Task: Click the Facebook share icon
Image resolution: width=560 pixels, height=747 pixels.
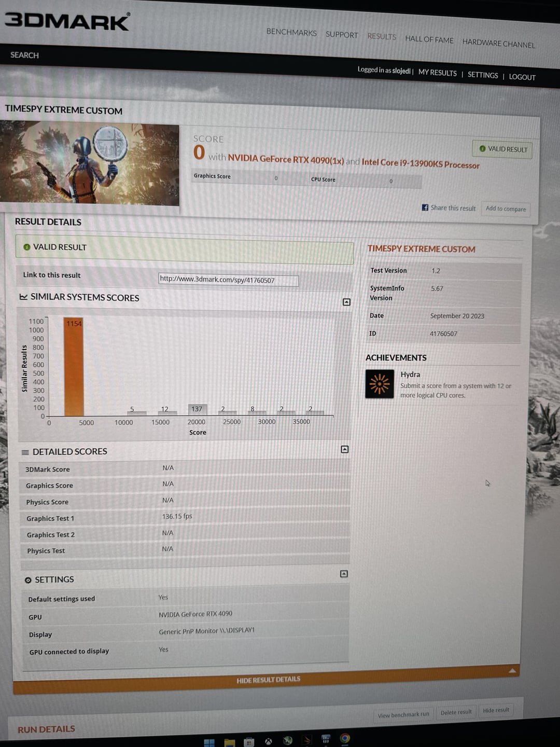Action: 425,208
